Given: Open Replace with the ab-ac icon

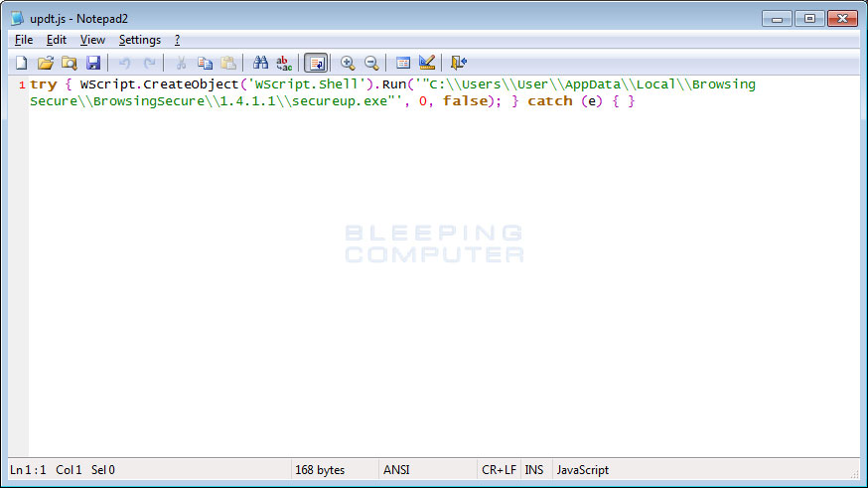Looking at the screenshot, I should (x=284, y=63).
